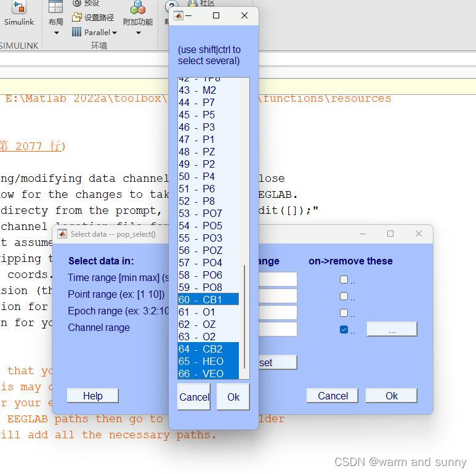Select channel 59 - PO8
This screenshot has height=474, width=476.
click(208, 287)
